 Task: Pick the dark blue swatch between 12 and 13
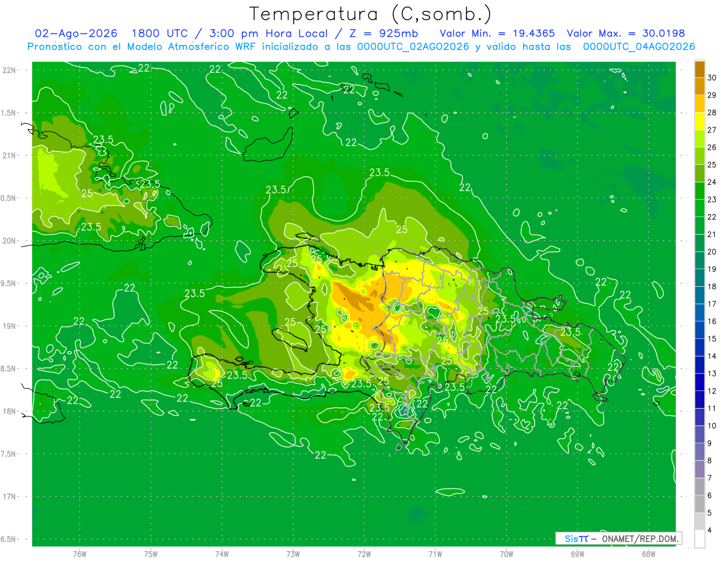pos(699,383)
